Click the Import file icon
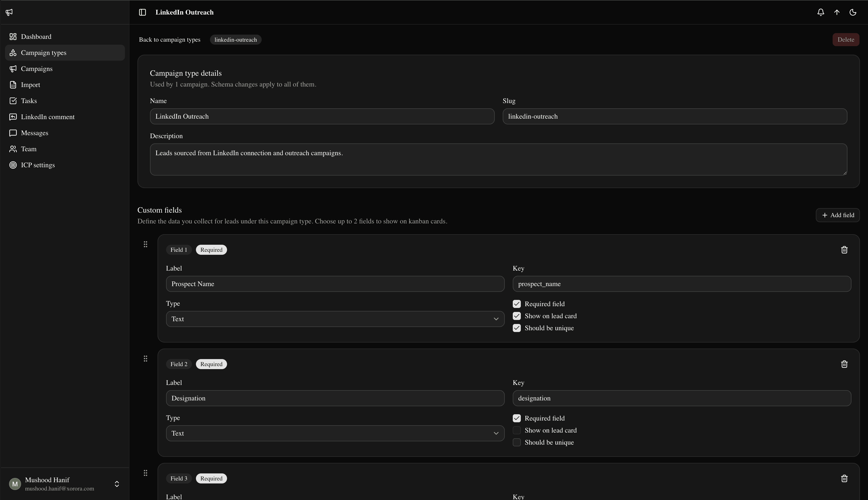This screenshot has height=500, width=868. click(13, 85)
